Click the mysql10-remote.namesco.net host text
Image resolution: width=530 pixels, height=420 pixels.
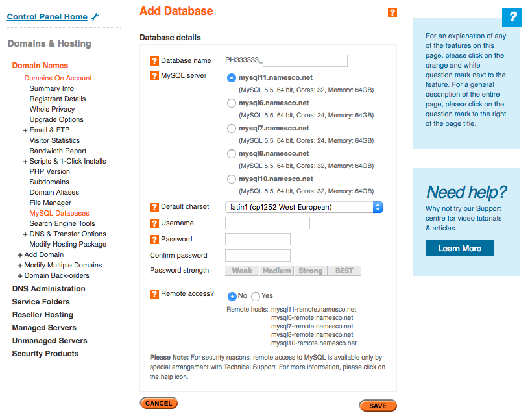pyautogui.click(x=314, y=343)
